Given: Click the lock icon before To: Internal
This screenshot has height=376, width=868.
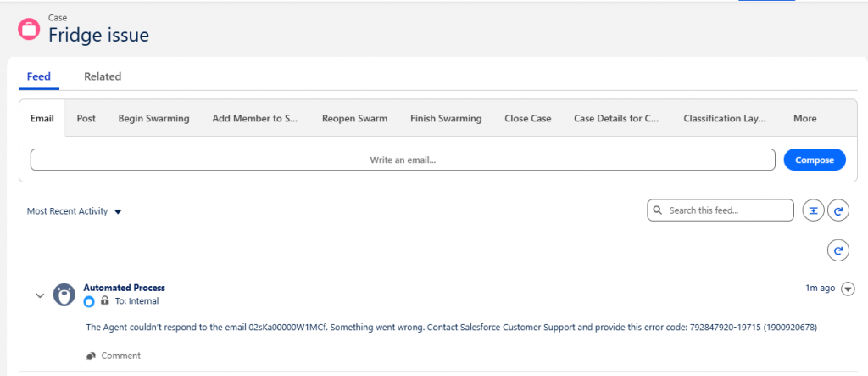Looking at the screenshot, I should click(x=104, y=301).
